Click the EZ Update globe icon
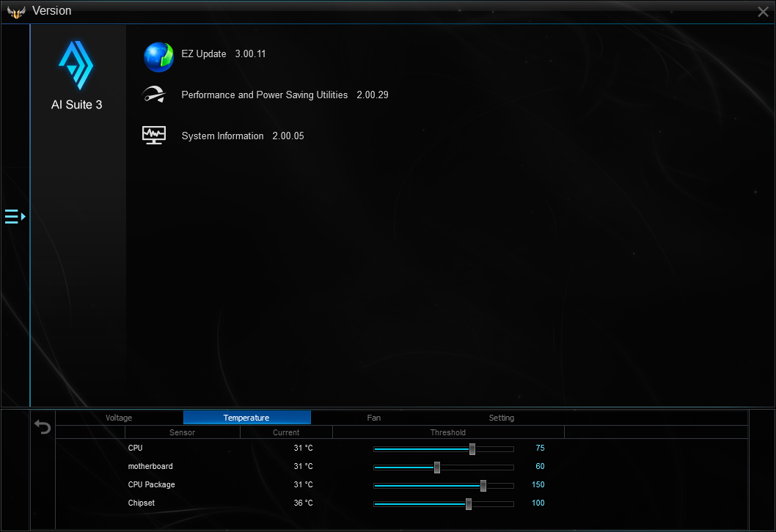The height and width of the screenshot is (532, 776). tap(158, 57)
